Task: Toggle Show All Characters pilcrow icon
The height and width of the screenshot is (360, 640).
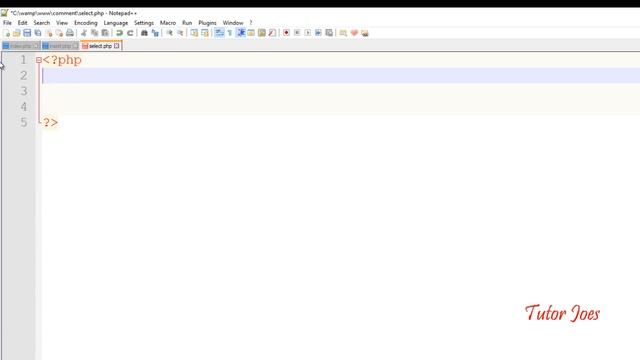Action: coord(230,33)
